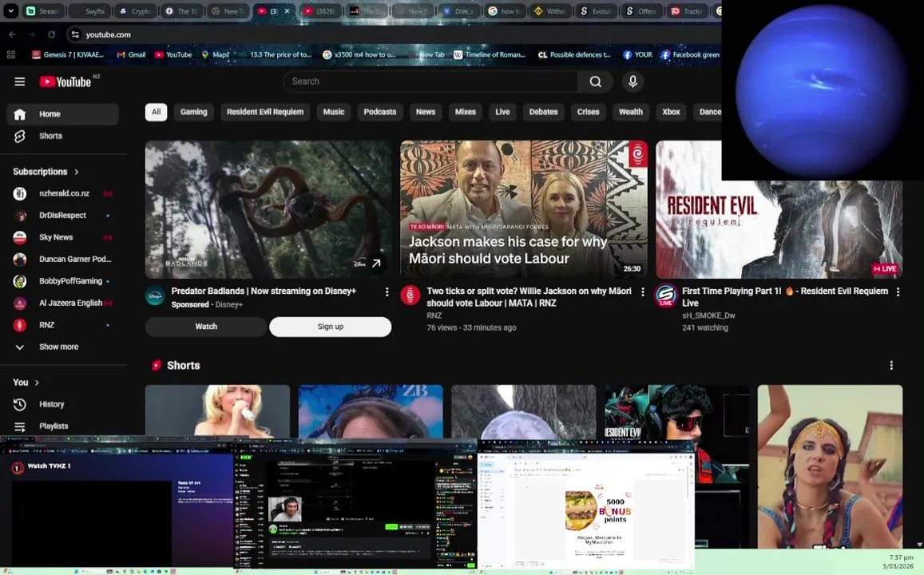
Task: Switch to the Crypto browser tab
Action: click(x=135, y=11)
